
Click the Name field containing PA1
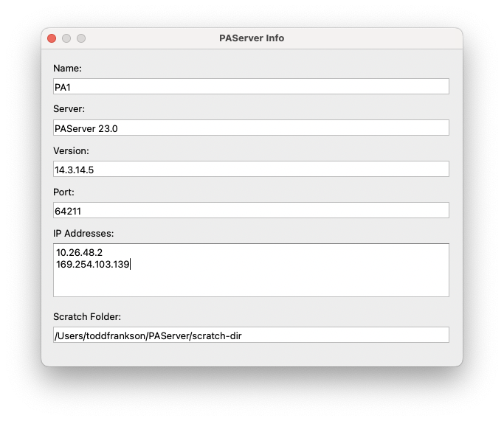point(251,86)
